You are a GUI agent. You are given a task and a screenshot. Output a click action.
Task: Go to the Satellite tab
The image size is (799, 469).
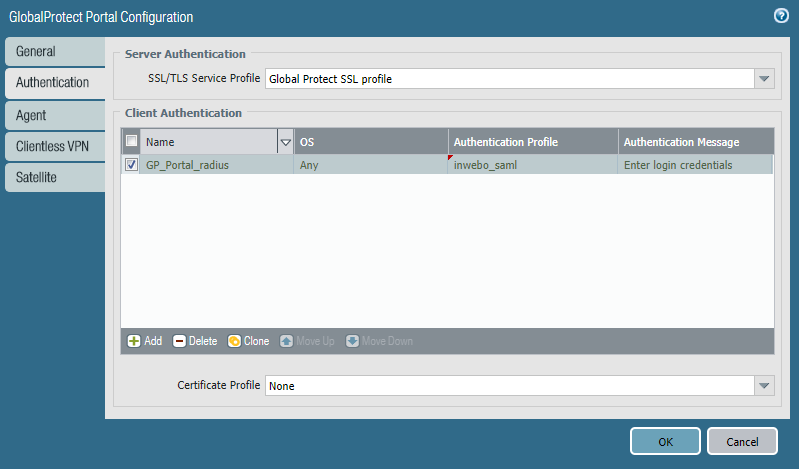[54, 178]
